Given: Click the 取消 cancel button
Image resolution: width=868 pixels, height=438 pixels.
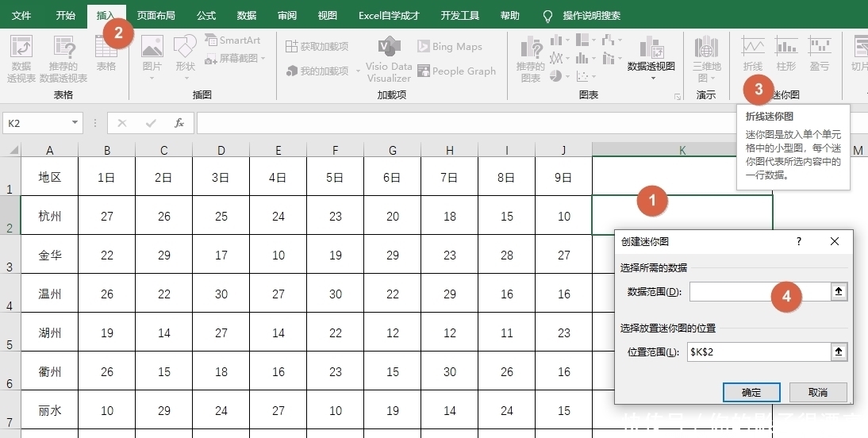Looking at the screenshot, I should click(x=818, y=392).
